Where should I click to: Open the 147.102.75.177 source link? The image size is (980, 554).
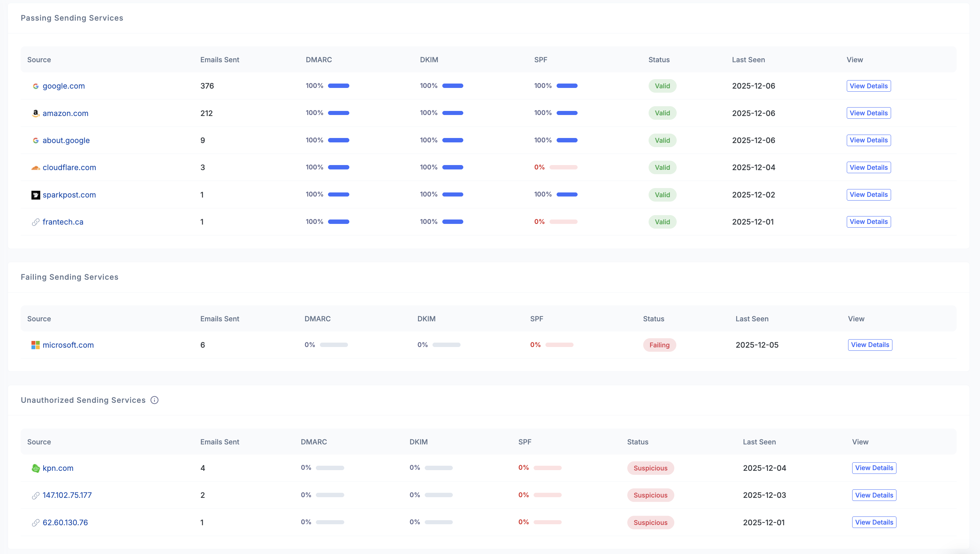(x=67, y=495)
